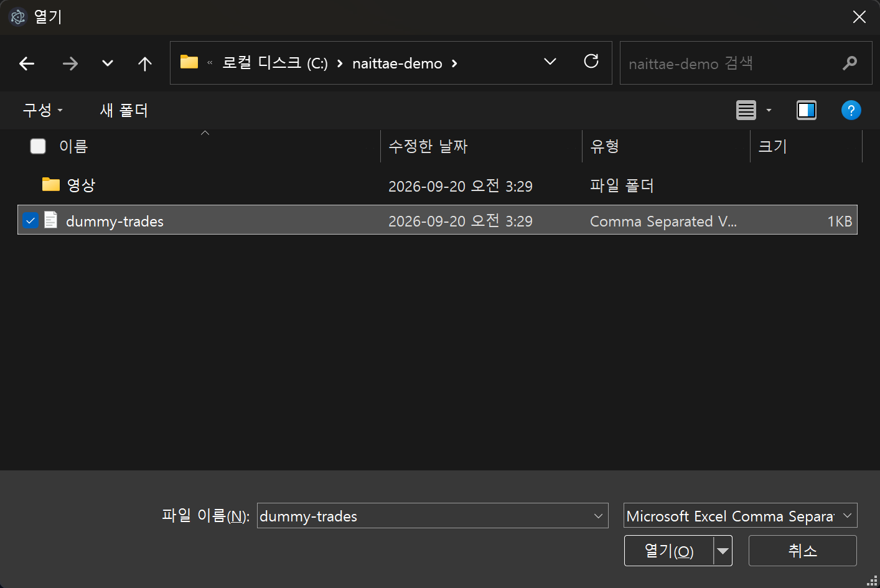
Task: Select 로컬 디스크 (C:) in the path
Action: (275, 63)
